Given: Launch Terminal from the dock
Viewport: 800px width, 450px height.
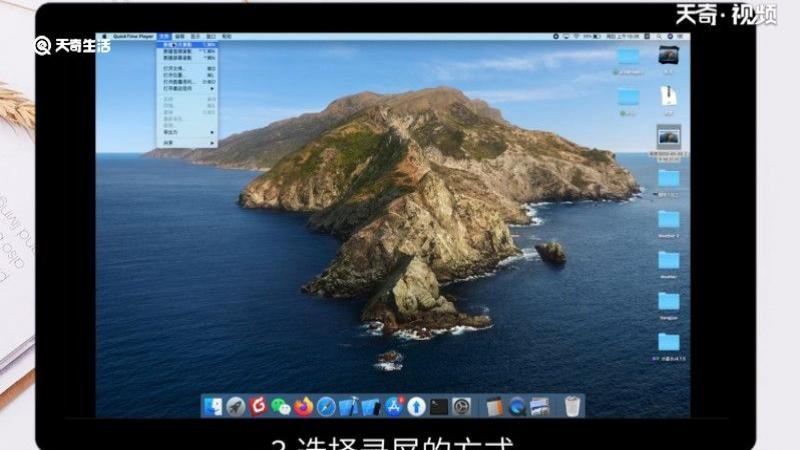Looking at the screenshot, I should 439,407.
